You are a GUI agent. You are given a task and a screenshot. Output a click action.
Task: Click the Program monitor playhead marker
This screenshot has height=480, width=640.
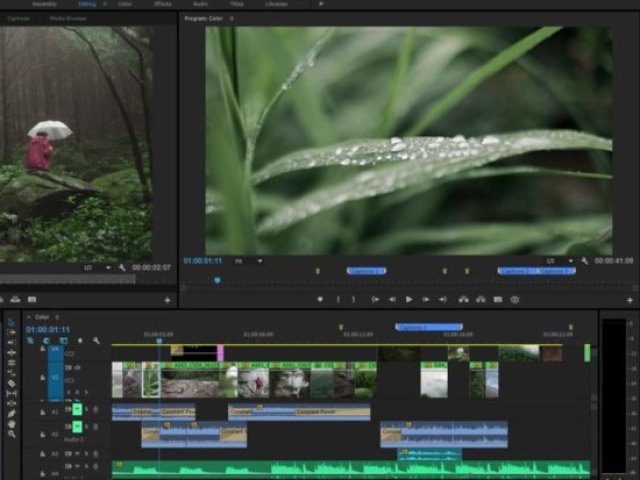(x=217, y=280)
